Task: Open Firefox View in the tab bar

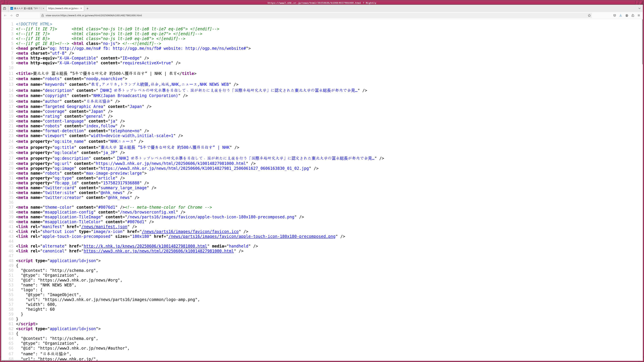Action: click(x=5, y=9)
